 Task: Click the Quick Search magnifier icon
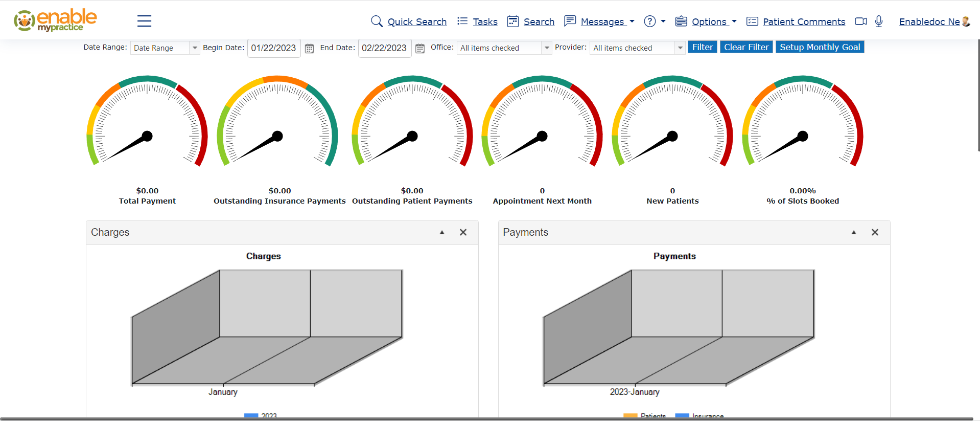tap(377, 21)
